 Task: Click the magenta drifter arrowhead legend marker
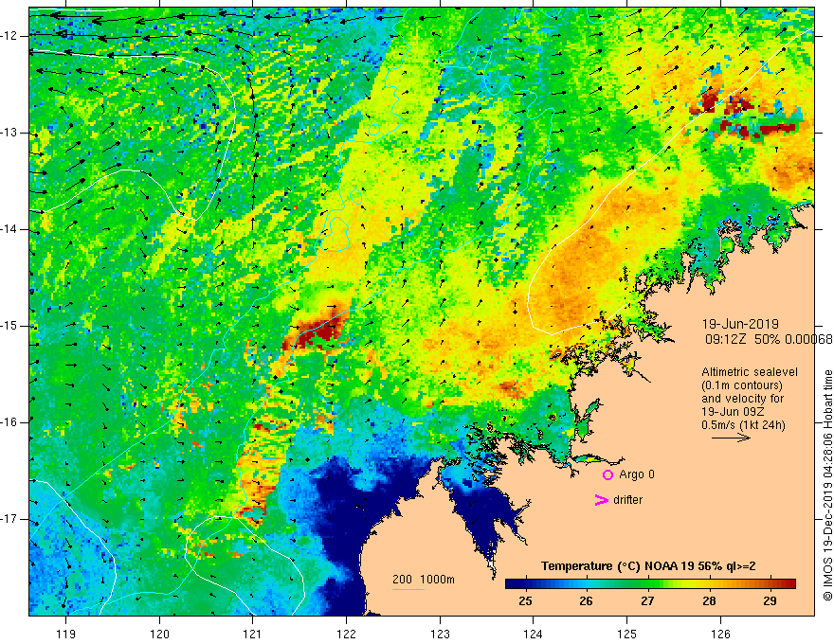[601, 500]
